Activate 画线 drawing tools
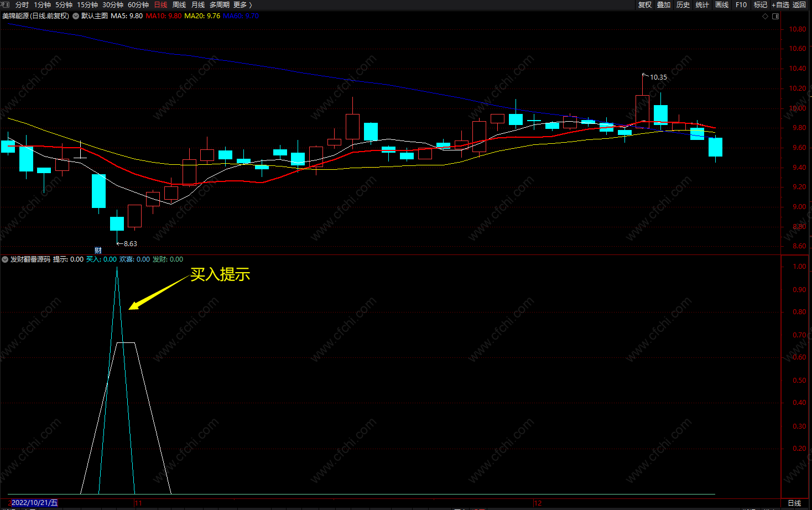This screenshot has width=812, height=510. pyautogui.click(x=722, y=4)
